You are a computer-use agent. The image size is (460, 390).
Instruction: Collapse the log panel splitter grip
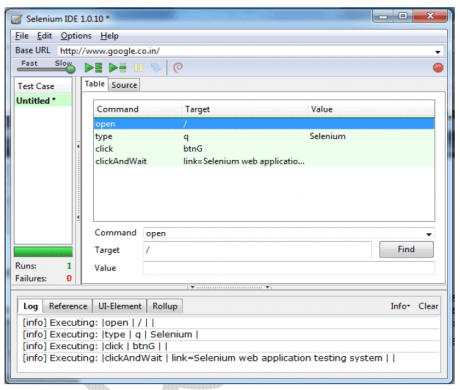pyautogui.click(x=230, y=287)
